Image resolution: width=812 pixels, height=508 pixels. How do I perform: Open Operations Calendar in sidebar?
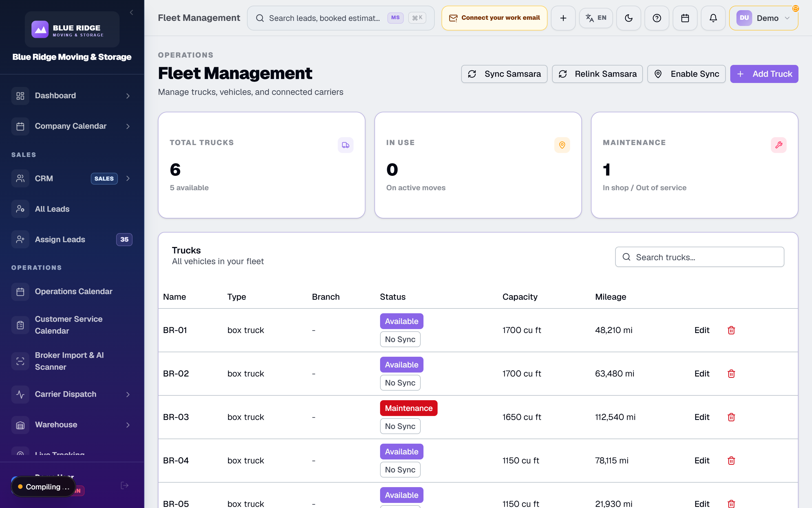tap(72, 292)
